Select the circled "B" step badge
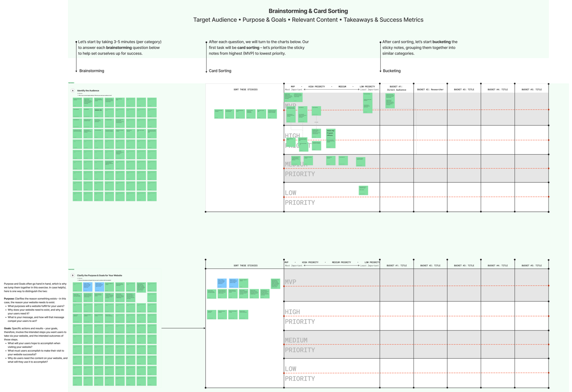 point(73,275)
